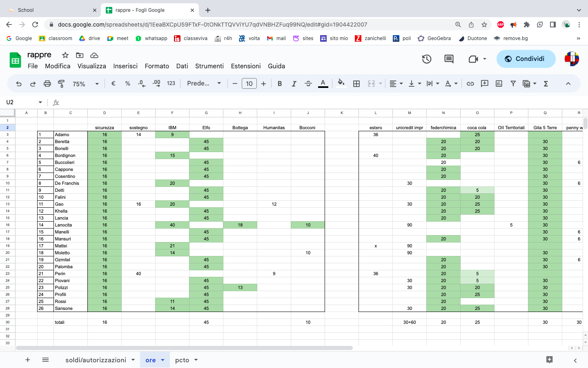This screenshot has height=368, width=588.
Task: Star the rappre document
Action: click(65, 55)
